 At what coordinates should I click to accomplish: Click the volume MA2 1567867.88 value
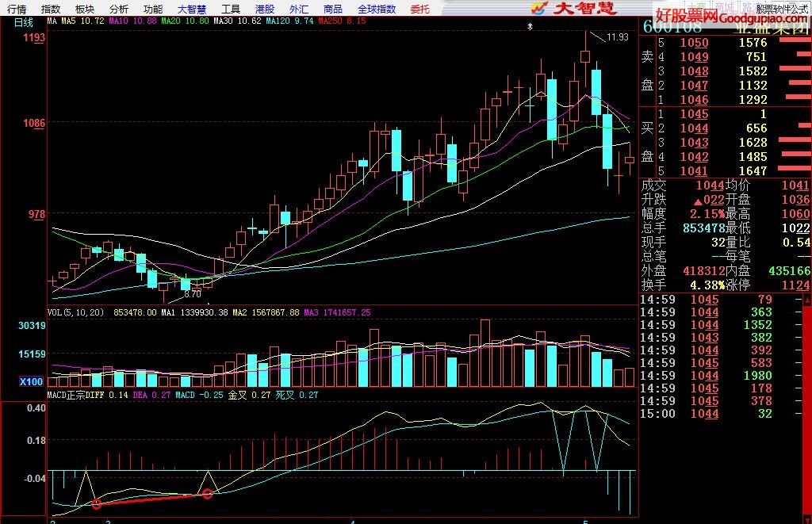(266, 313)
